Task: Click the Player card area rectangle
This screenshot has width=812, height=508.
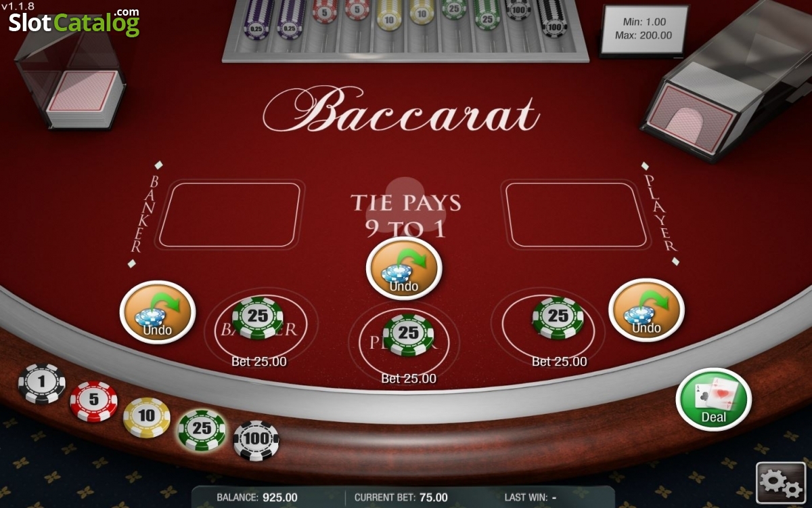Action: (576, 215)
